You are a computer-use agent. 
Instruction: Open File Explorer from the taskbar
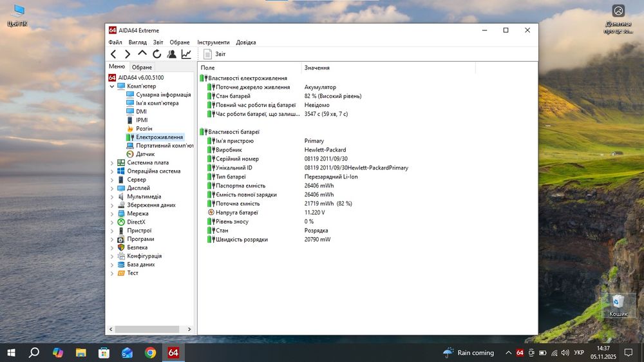pyautogui.click(x=81, y=352)
